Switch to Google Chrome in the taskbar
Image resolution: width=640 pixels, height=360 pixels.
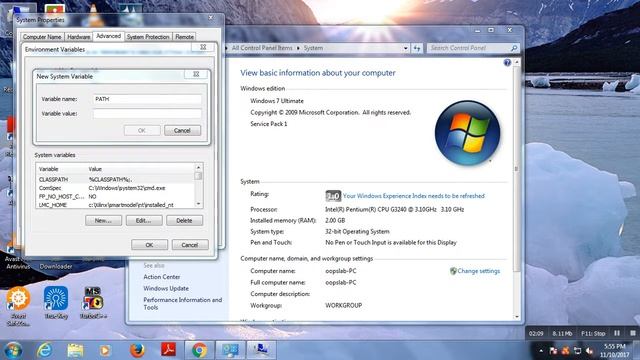(200, 350)
